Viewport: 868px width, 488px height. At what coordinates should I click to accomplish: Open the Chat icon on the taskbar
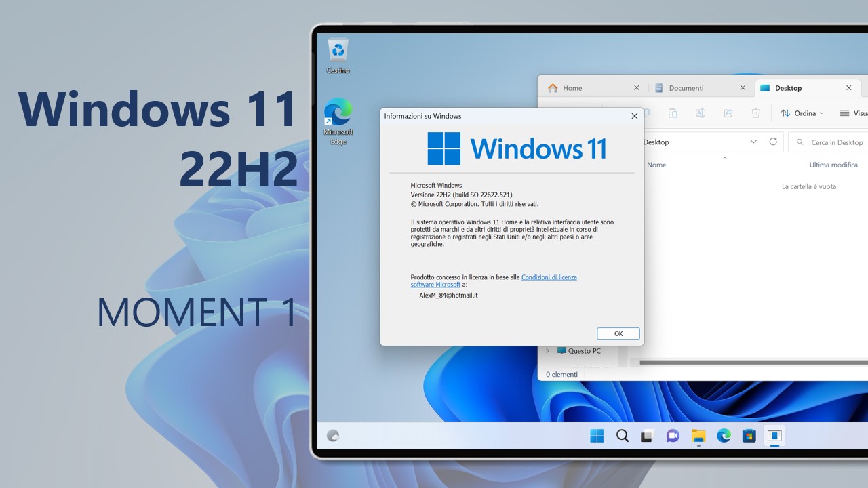pyautogui.click(x=673, y=436)
